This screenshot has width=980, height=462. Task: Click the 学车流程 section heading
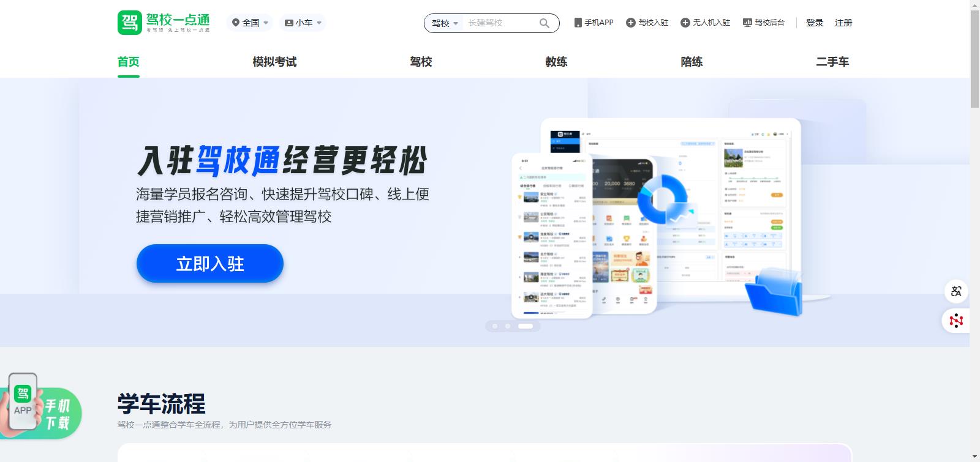click(161, 404)
